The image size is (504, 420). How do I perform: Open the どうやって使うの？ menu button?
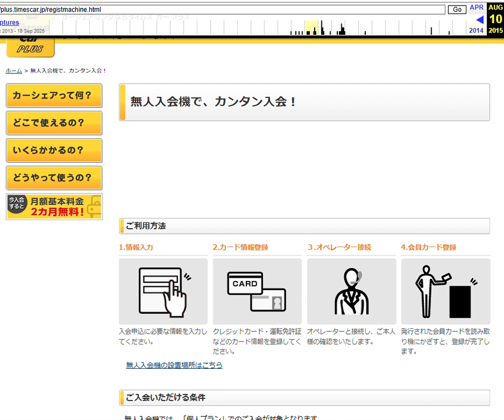tap(54, 178)
